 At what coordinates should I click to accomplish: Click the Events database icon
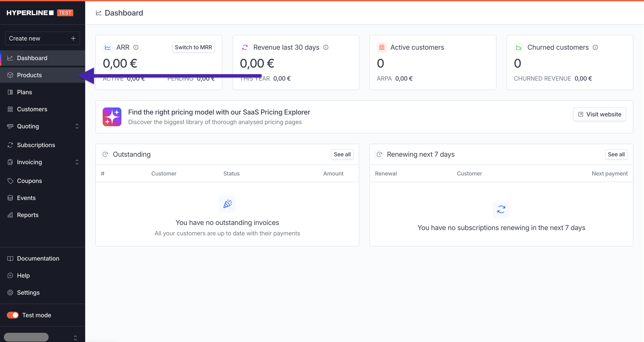point(10,198)
